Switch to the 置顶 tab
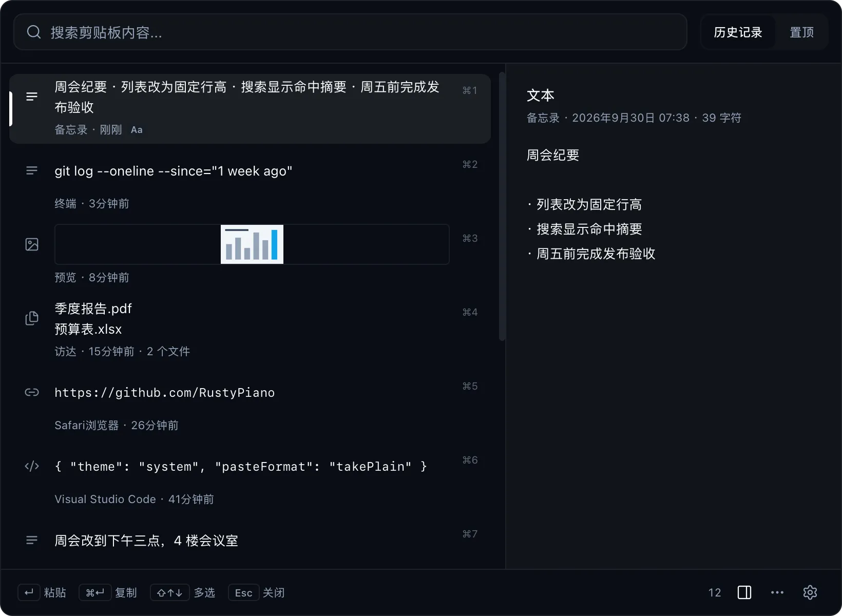This screenshot has width=842, height=616. [801, 32]
